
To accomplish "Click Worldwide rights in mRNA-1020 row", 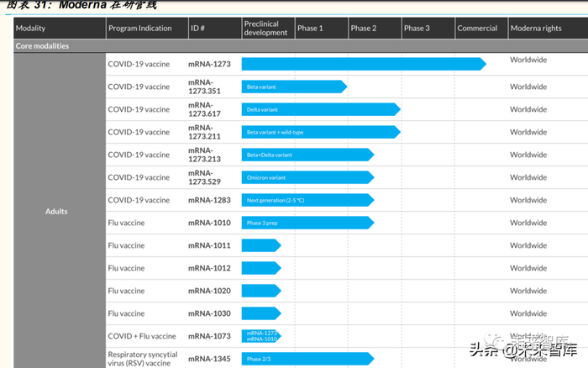I will [528, 291].
